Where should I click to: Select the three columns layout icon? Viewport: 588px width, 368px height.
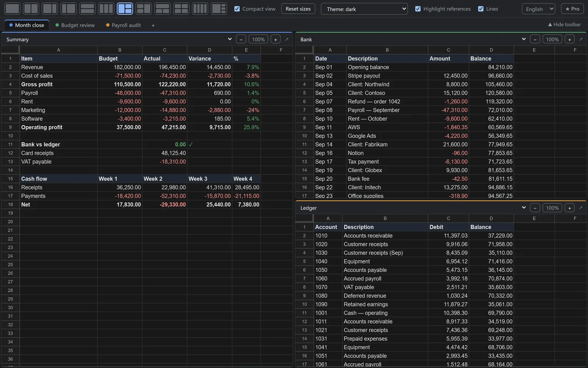click(106, 8)
